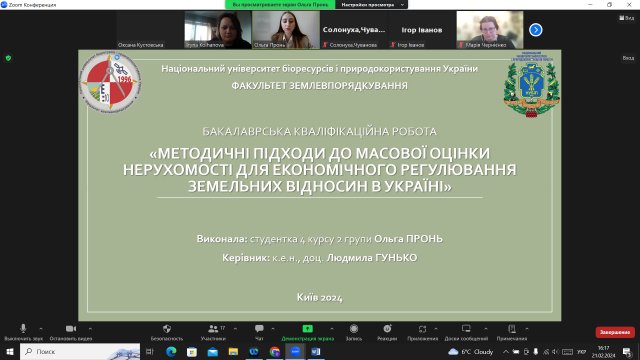Click red End (Завершение) meeting button
Viewport: 640px width, 360px height.
point(615,332)
